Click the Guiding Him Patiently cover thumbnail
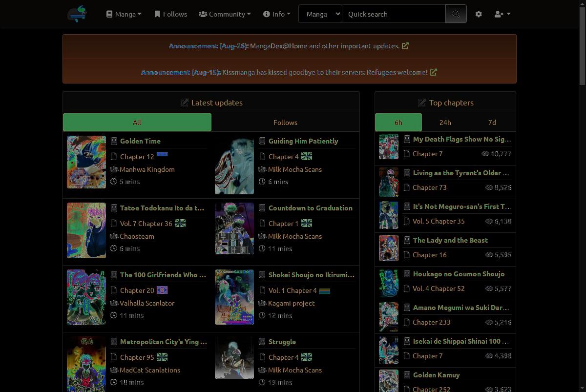The image size is (586, 392). 234,166
